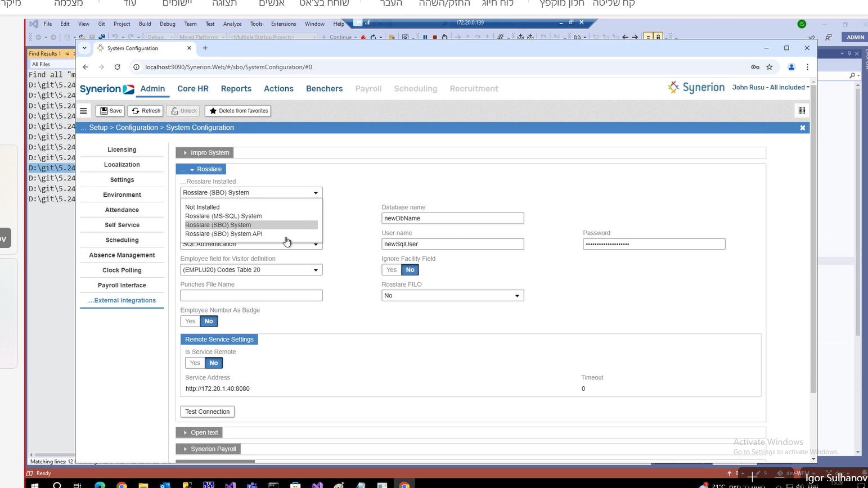Click the Refresh button in the Synerion toolbar
Viewport: 868px width, 488px height.
(146, 111)
